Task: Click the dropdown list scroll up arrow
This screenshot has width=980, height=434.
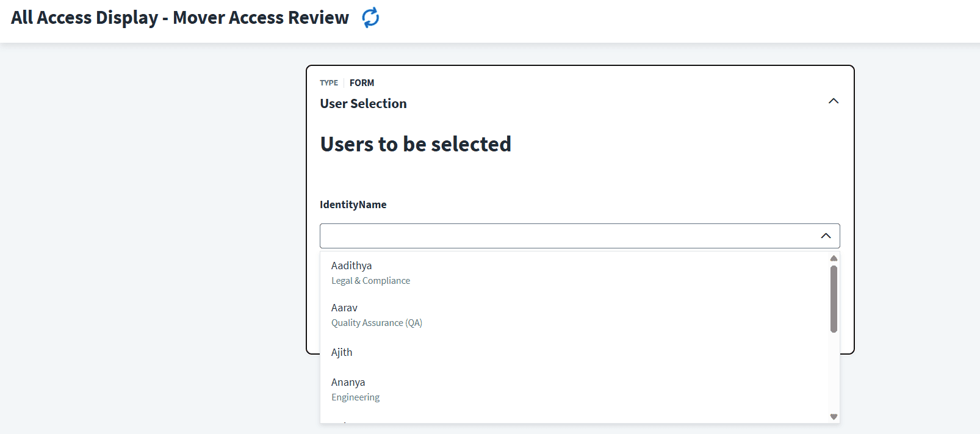Action: (x=834, y=258)
